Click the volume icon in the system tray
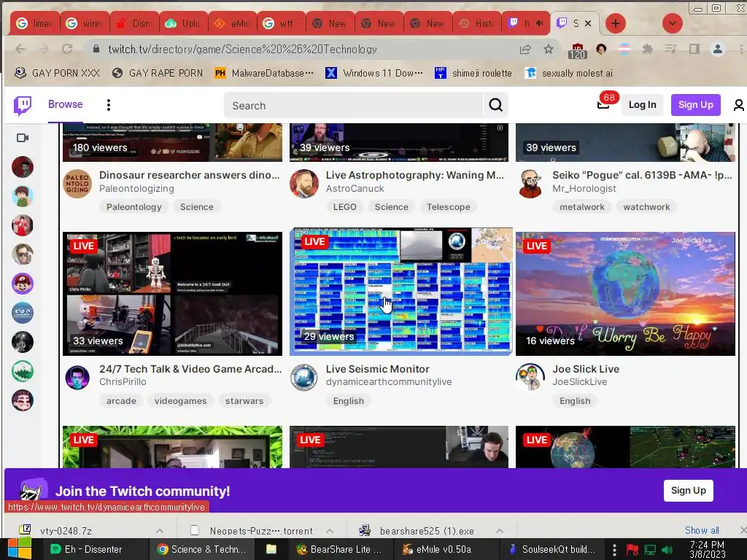The width and height of the screenshot is (747, 560). (667, 550)
